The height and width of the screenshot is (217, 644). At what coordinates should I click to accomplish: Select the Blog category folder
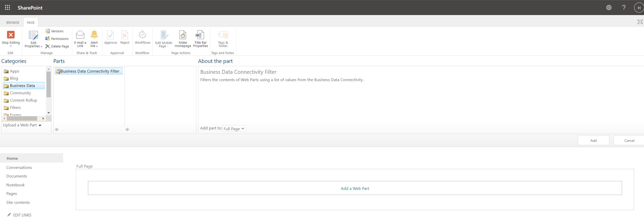coord(11,78)
